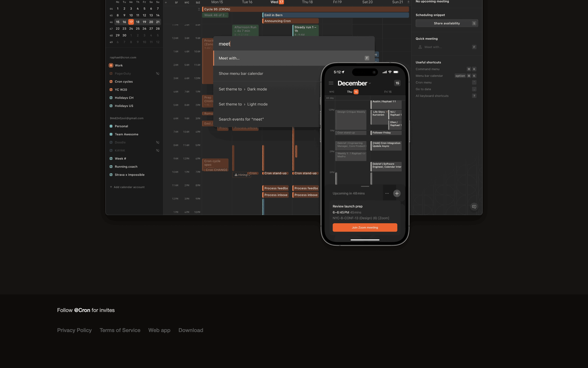Toggle the Holidays CH calendar
This screenshot has height=368, width=588.
pyautogui.click(x=111, y=98)
